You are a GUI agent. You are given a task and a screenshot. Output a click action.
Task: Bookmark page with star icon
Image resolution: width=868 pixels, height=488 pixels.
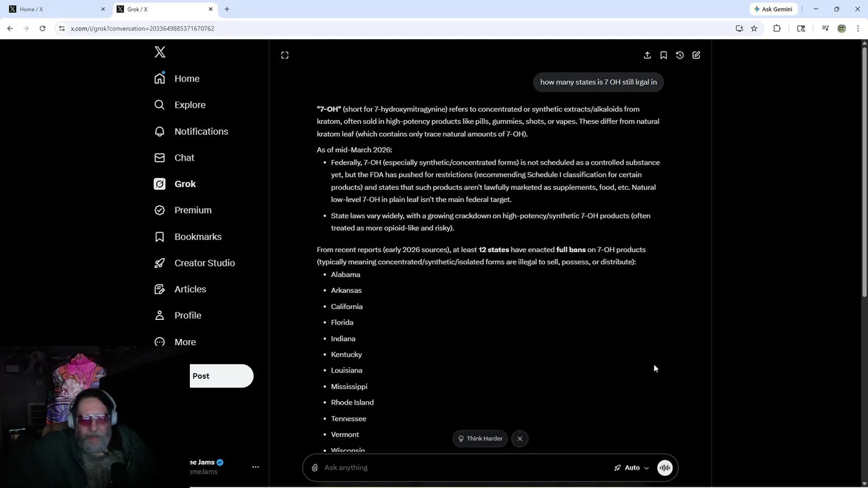(754, 28)
